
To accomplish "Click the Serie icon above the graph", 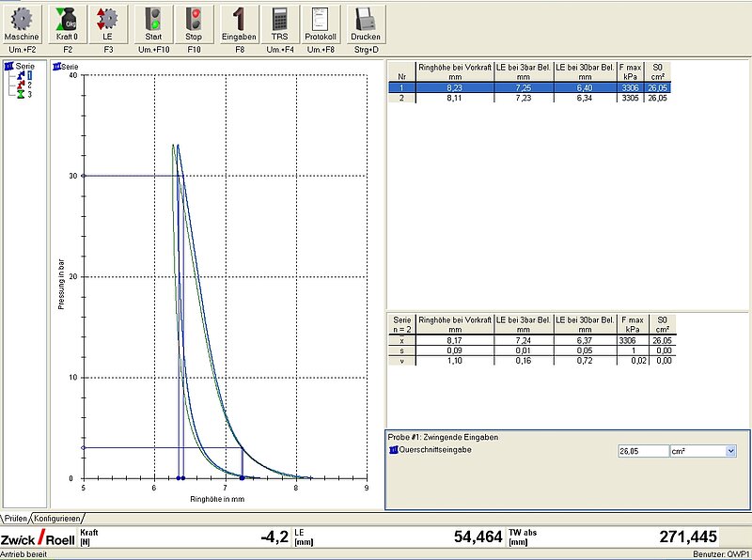I will [x=57, y=67].
